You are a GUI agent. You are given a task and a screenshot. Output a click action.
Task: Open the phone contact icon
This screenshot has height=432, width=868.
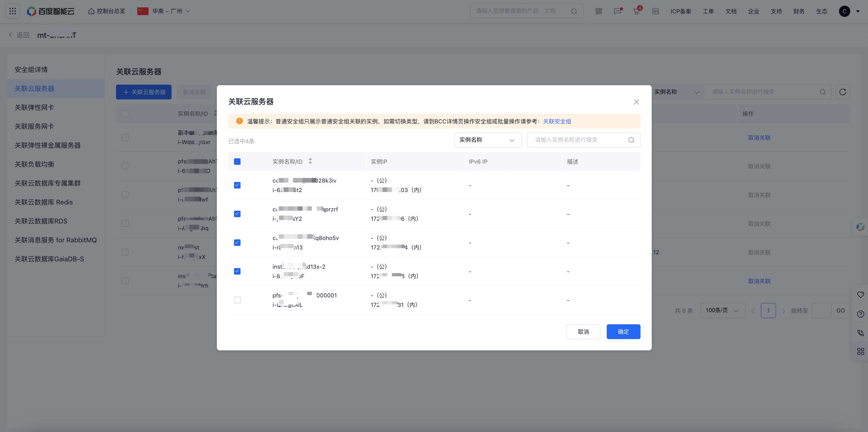(861, 333)
